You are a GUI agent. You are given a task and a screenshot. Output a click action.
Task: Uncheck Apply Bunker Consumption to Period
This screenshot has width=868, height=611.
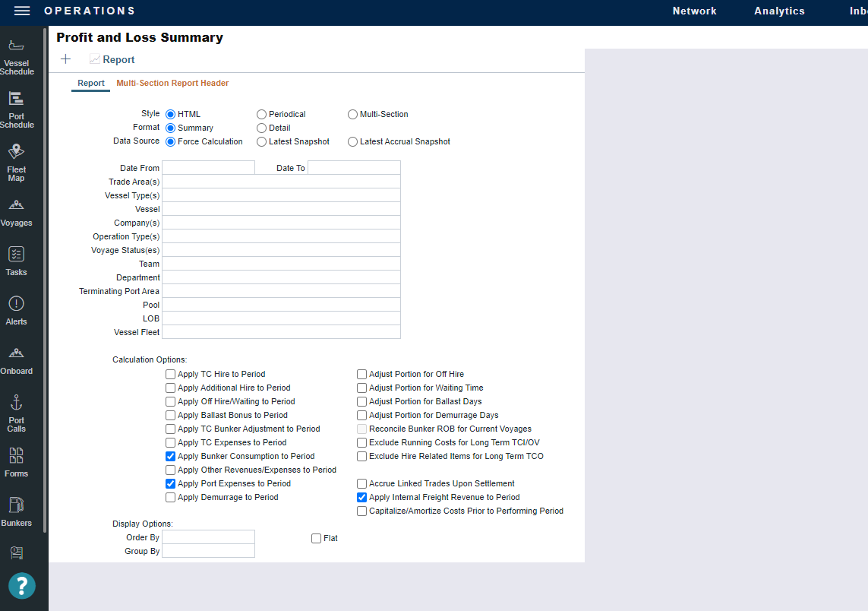pos(170,457)
